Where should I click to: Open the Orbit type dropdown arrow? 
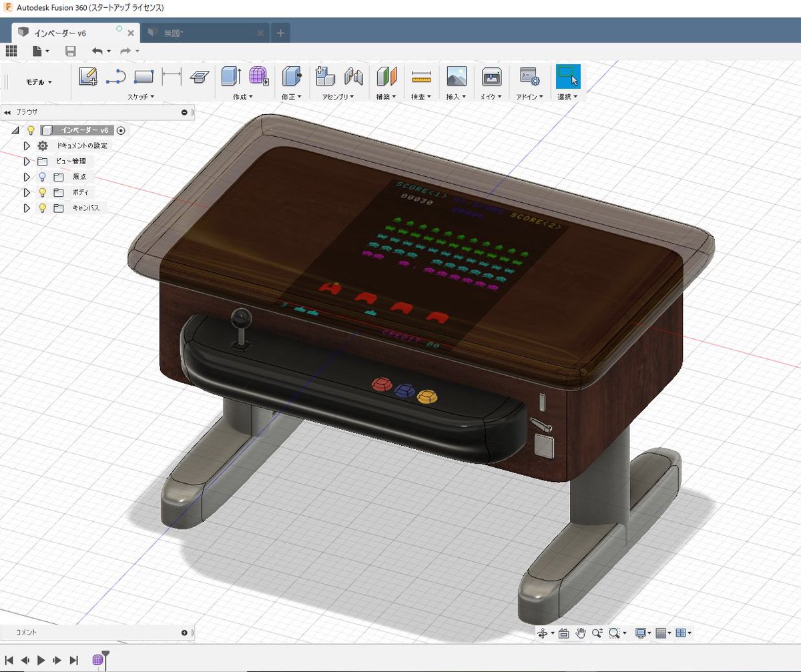click(553, 633)
